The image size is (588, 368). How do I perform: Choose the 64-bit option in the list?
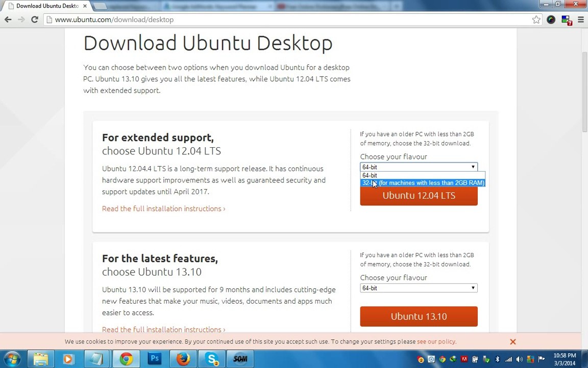[x=423, y=175]
